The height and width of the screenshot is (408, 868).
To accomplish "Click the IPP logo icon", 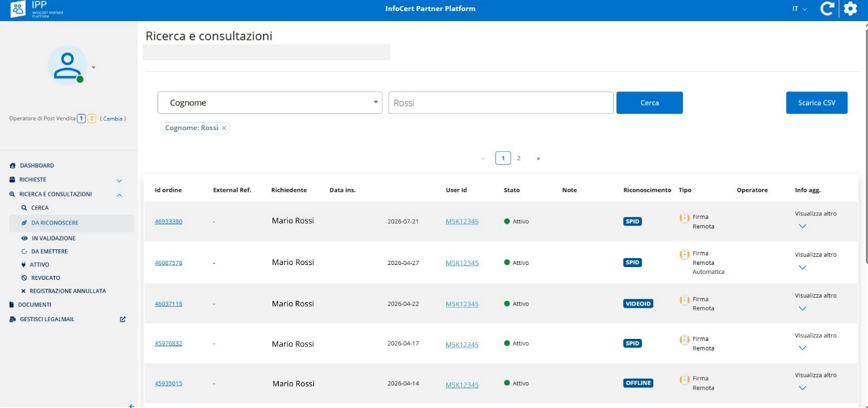I will point(18,9).
